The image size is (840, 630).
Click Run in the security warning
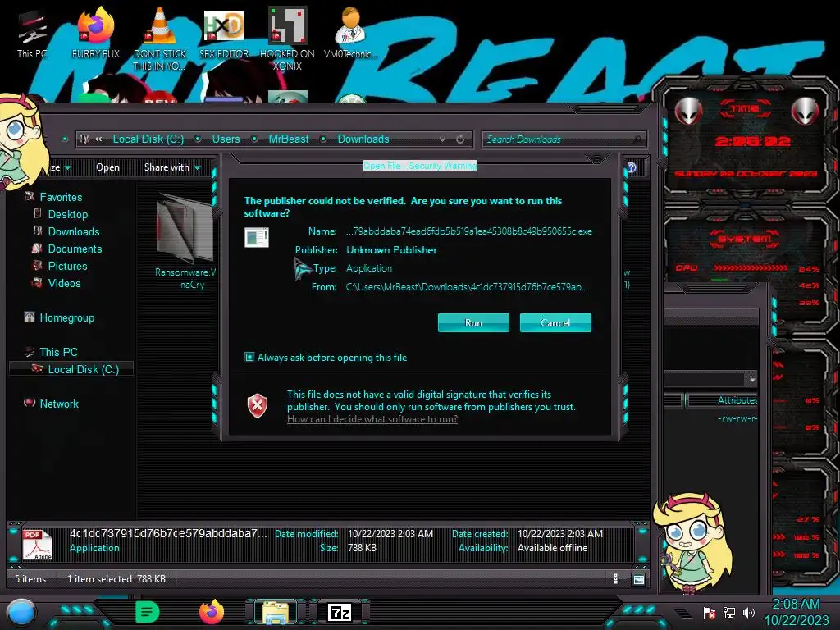[473, 323]
